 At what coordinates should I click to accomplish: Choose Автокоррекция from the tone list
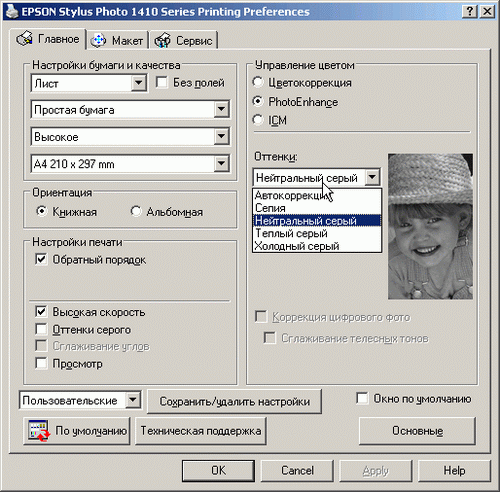(x=317, y=195)
